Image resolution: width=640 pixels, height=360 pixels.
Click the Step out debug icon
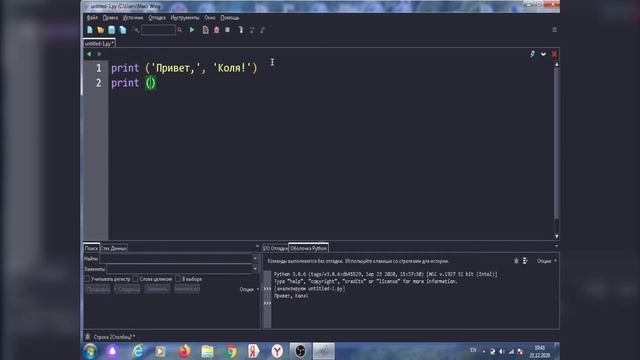(x=263, y=30)
